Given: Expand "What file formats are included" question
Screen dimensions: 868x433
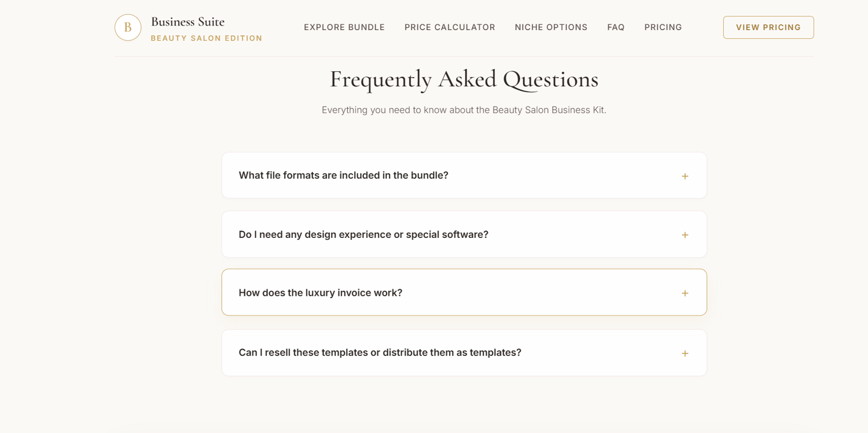Looking at the screenshot, I should [x=464, y=175].
